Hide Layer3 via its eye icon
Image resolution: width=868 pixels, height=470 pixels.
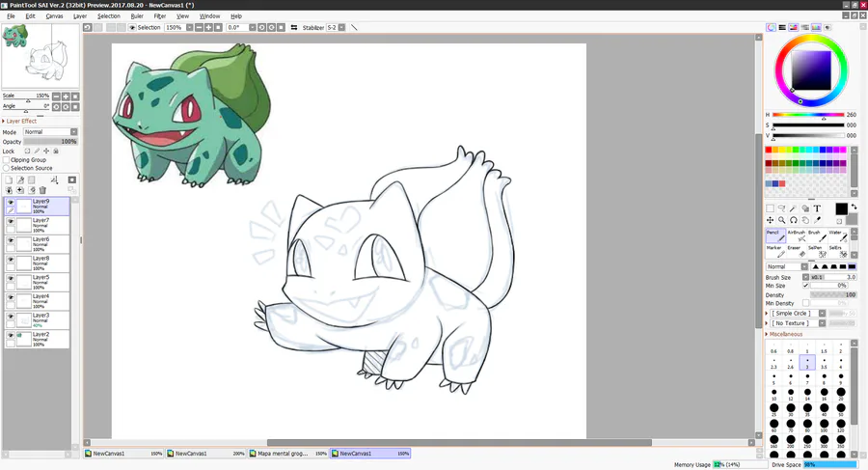pyautogui.click(x=11, y=317)
